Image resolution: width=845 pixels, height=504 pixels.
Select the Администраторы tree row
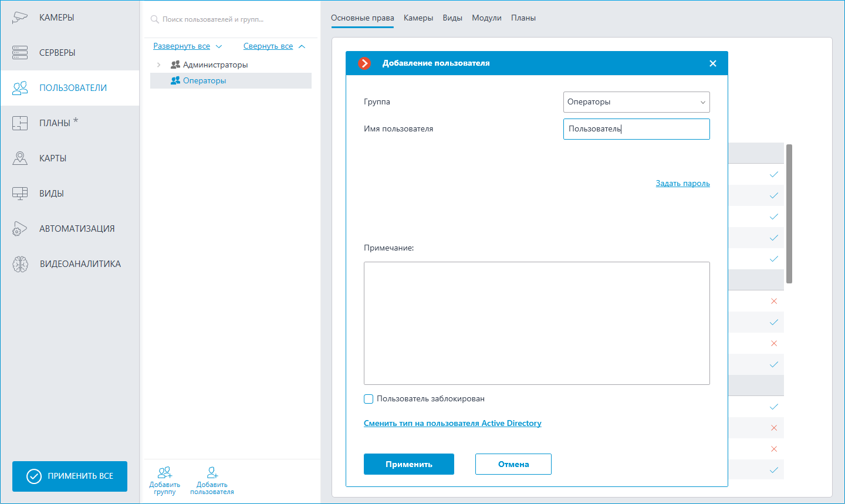(x=231, y=65)
